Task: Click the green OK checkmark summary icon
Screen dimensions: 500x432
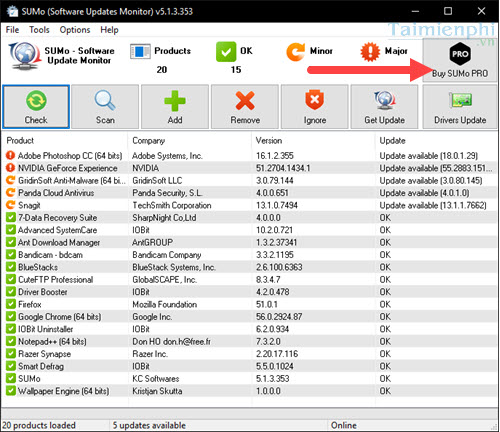Action: 226,52
